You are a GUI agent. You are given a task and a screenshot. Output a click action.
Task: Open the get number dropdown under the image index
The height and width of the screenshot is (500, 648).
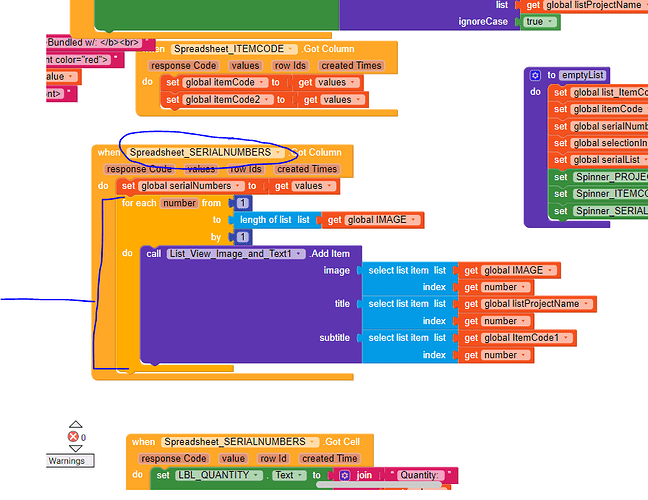pyautogui.click(x=524, y=287)
